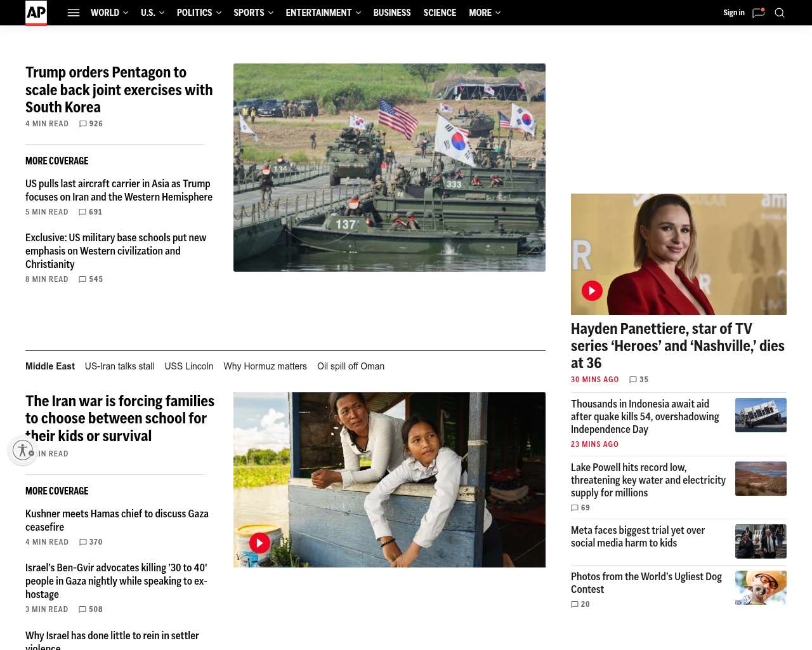
Task: Click the Indonesia quake thumbnail
Action: point(761,415)
